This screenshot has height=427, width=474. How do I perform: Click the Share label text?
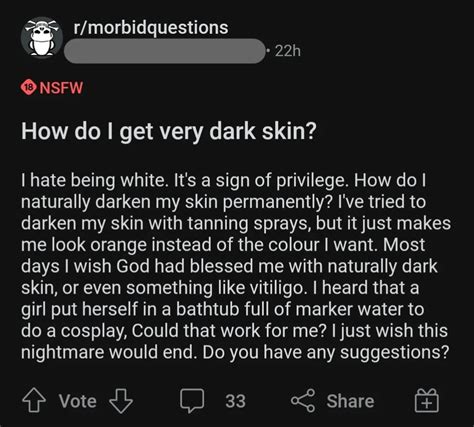(350, 401)
